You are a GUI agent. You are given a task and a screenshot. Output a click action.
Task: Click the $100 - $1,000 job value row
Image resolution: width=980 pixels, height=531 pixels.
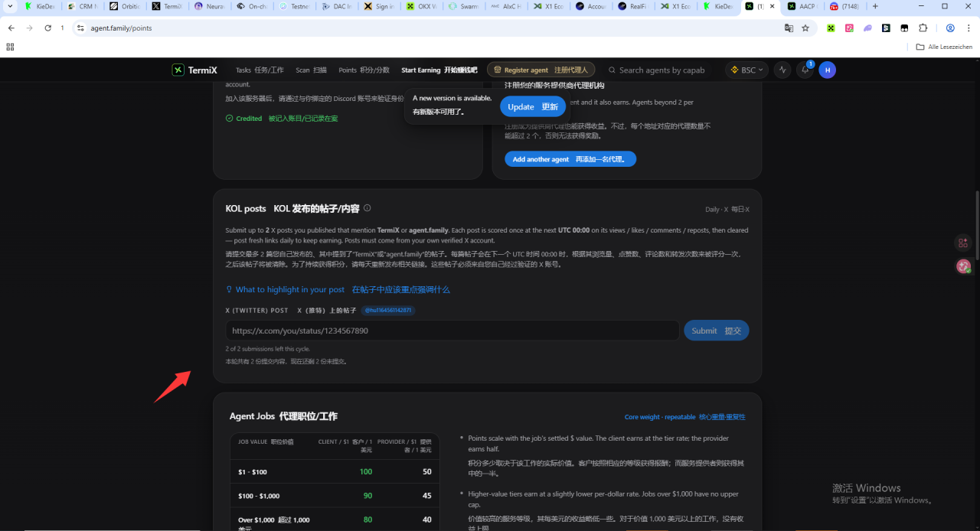335,496
